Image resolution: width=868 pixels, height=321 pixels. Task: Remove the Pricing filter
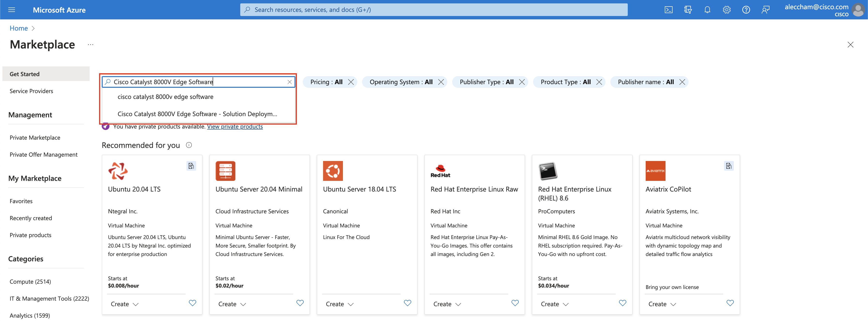tap(351, 82)
